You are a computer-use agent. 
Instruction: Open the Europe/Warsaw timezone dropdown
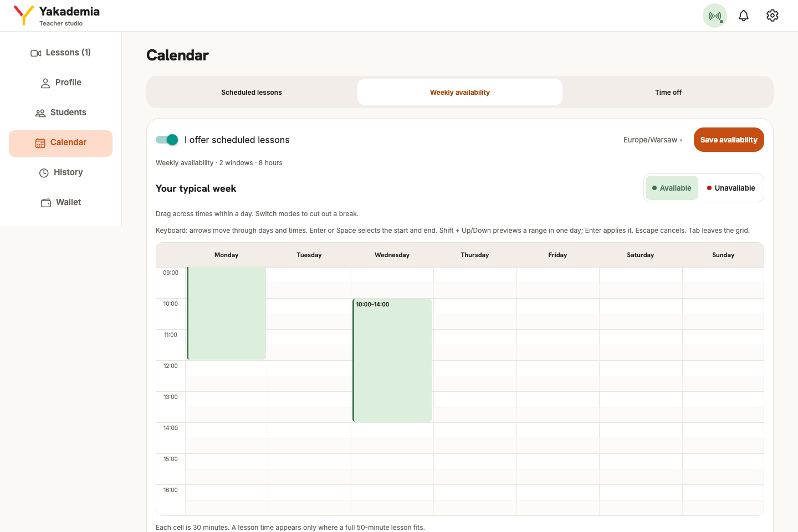(653, 140)
